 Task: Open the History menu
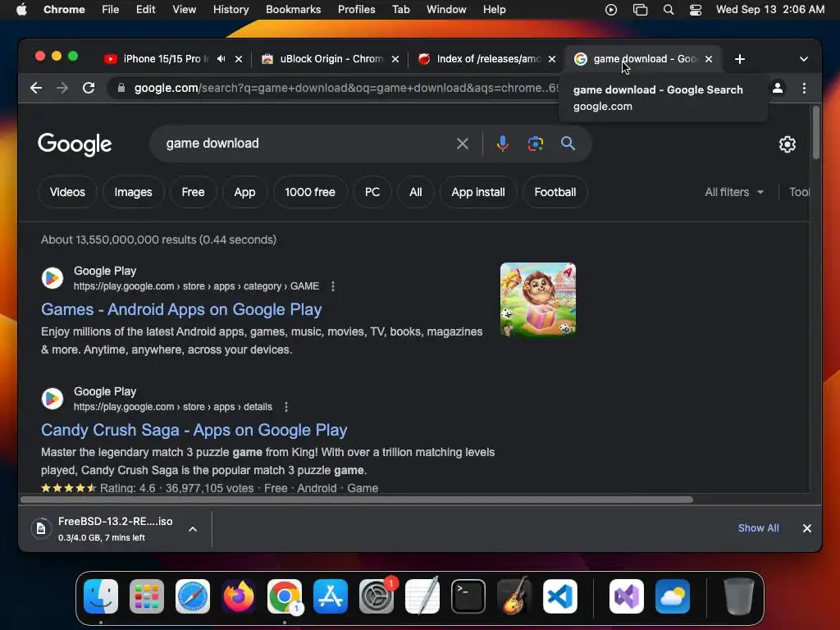(x=231, y=10)
